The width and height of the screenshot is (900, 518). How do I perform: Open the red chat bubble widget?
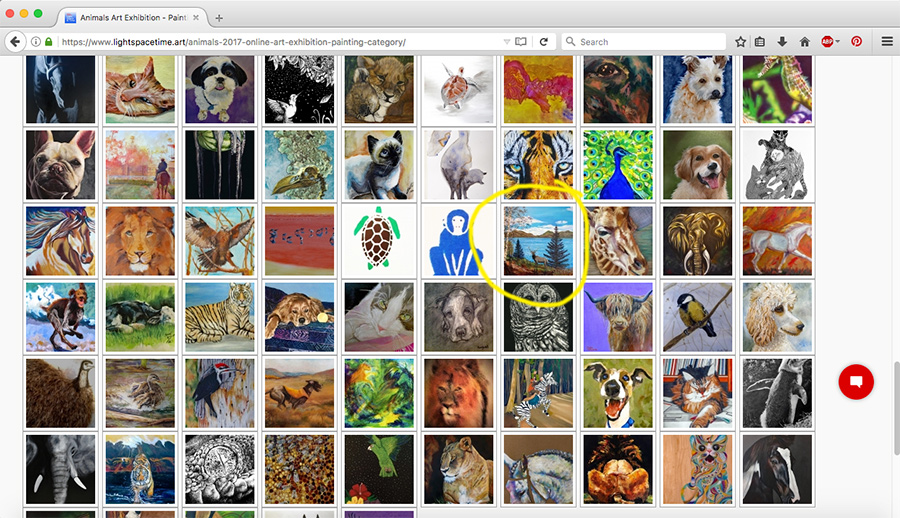tap(856, 382)
